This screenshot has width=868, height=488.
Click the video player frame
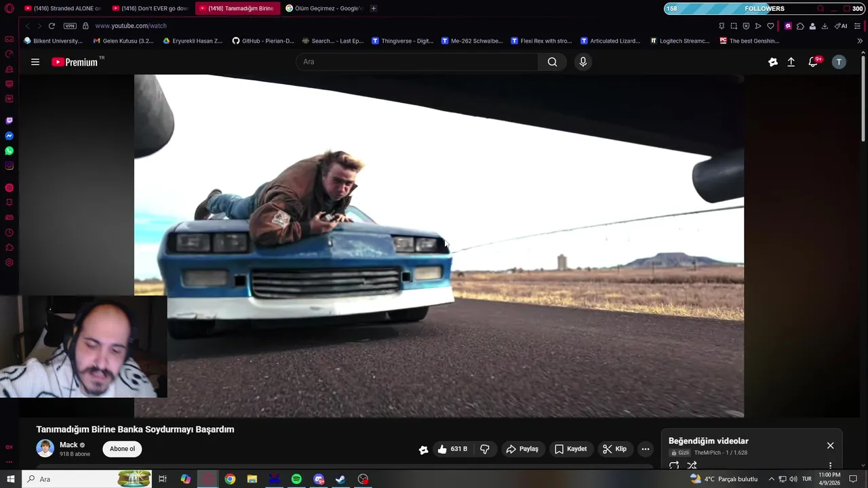(439, 245)
